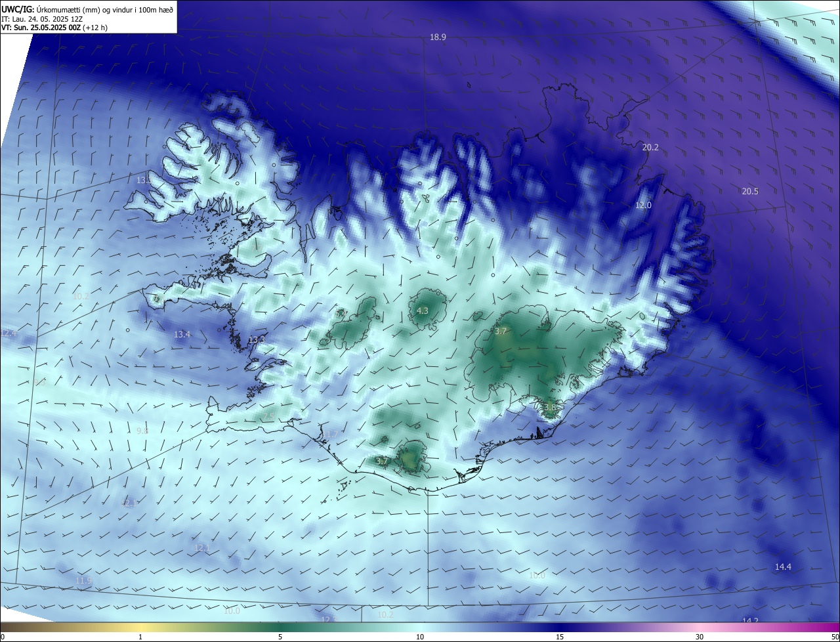Pick the green part of the colour scale at 5
Viewport: 840px width, 642px height.
point(280,628)
